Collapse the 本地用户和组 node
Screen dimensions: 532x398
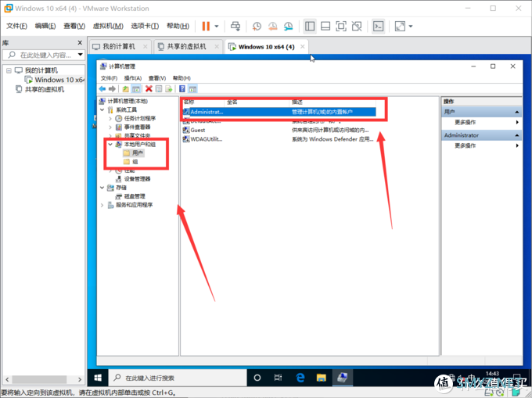(x=110, y=145)
